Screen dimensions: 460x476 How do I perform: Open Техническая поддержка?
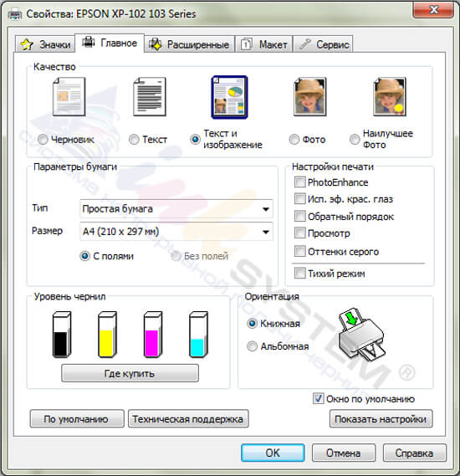(188, 419)
